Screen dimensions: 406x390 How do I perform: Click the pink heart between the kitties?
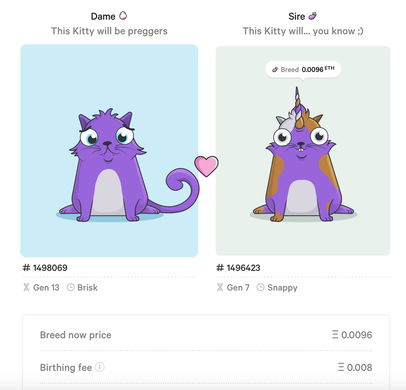coord(206,166)
